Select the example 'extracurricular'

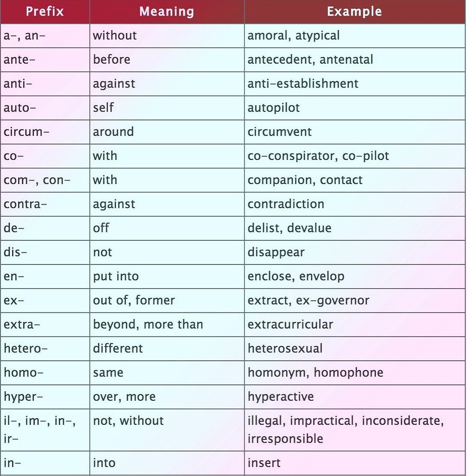pos(290,324)
